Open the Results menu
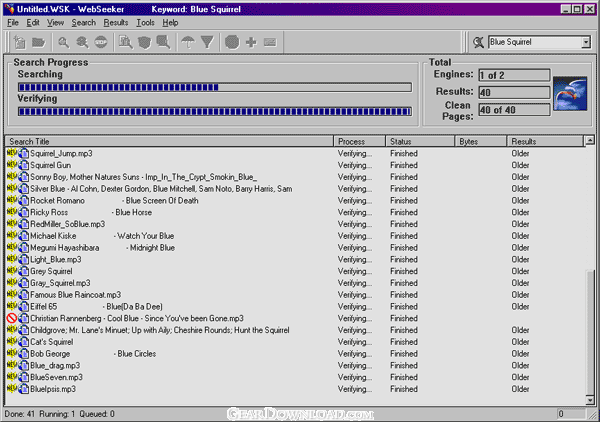600x422 pixels. pyautogui.click(x=116, y=23)
